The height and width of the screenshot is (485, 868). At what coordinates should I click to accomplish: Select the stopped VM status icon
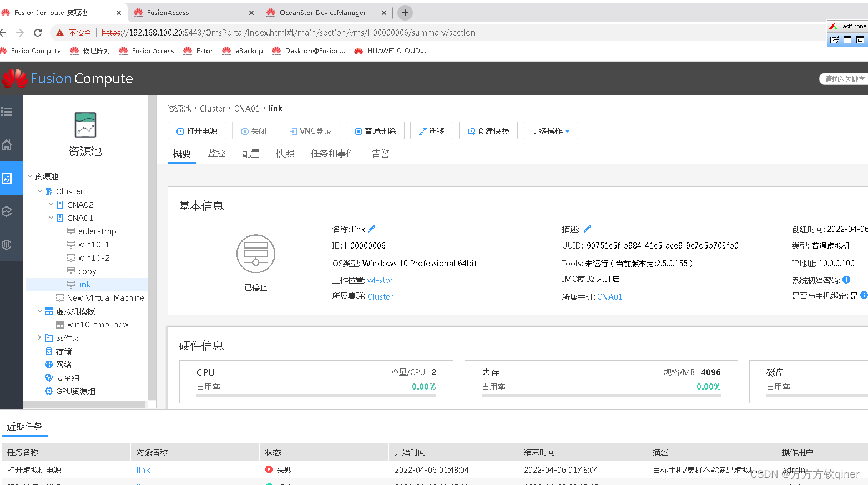point(256,254)
